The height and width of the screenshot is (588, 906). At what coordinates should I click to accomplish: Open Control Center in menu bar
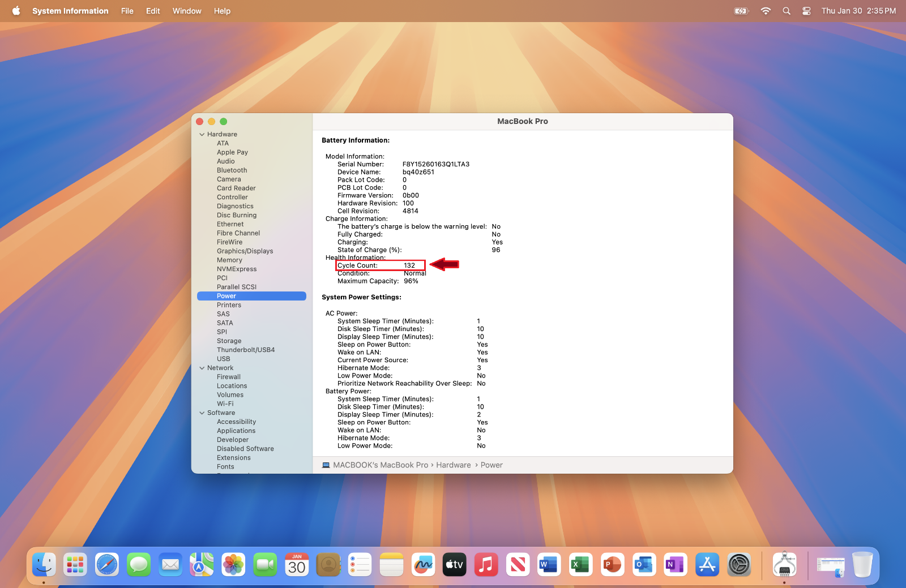806,11
